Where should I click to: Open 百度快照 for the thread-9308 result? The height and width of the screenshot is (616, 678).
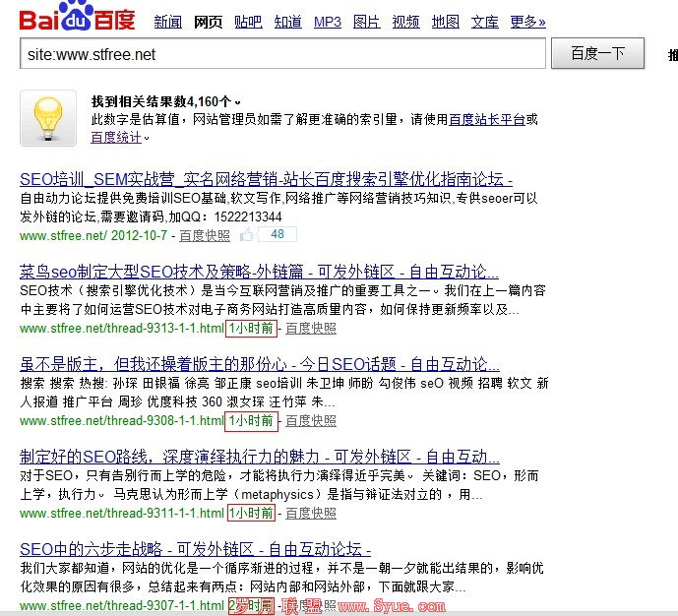point(310,421)
